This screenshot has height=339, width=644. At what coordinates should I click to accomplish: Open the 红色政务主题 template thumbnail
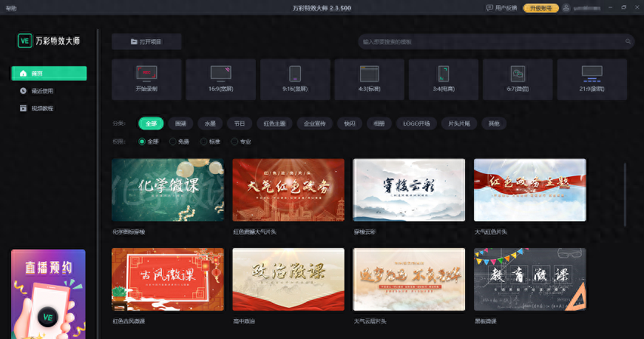pyautogui.click(x=530, y=189)
